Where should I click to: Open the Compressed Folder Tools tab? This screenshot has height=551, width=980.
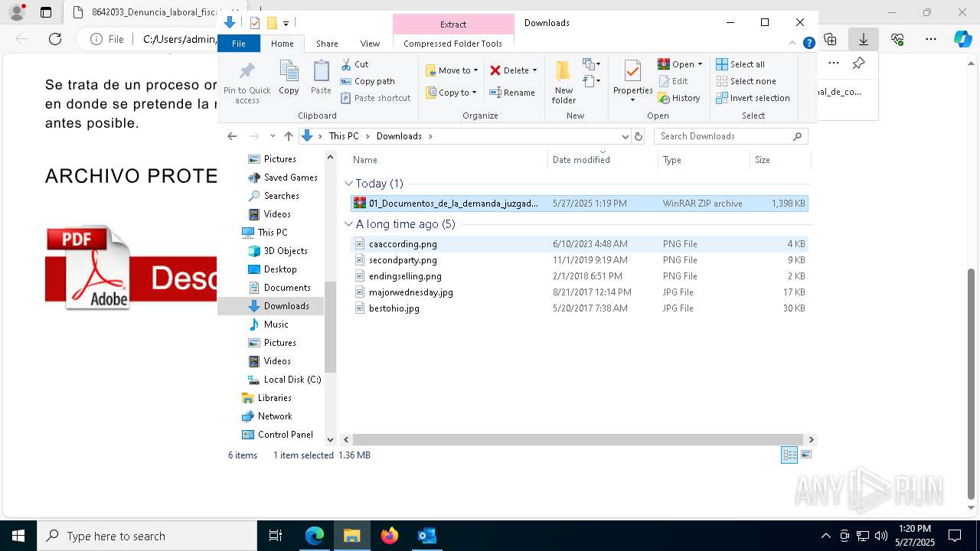pyautogui.click(x=453, y=44)
